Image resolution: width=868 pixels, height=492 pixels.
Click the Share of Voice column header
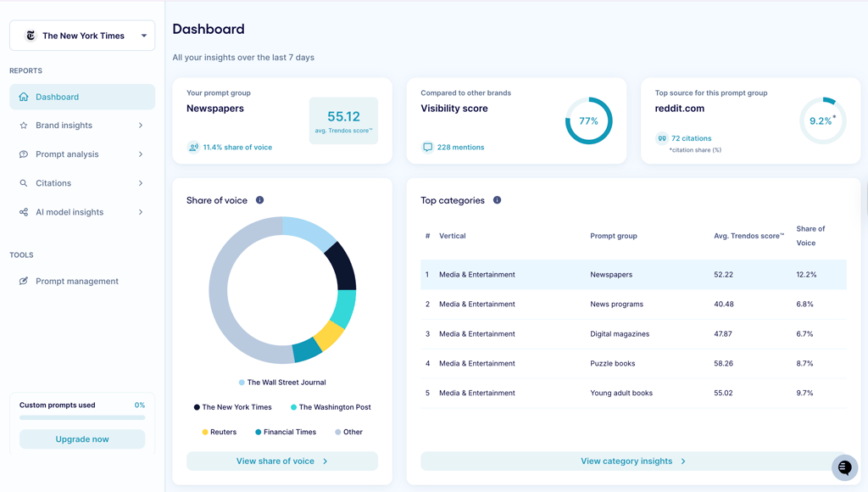point(810,236)
